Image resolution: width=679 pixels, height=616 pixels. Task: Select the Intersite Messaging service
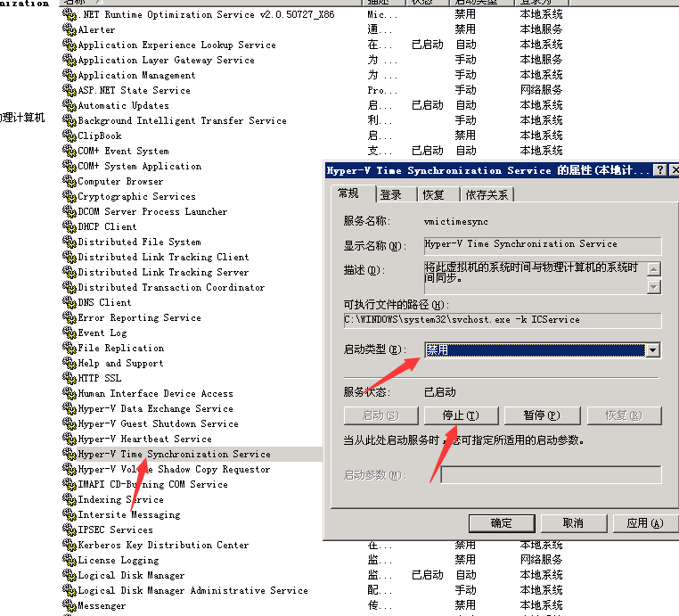[129, 514]
